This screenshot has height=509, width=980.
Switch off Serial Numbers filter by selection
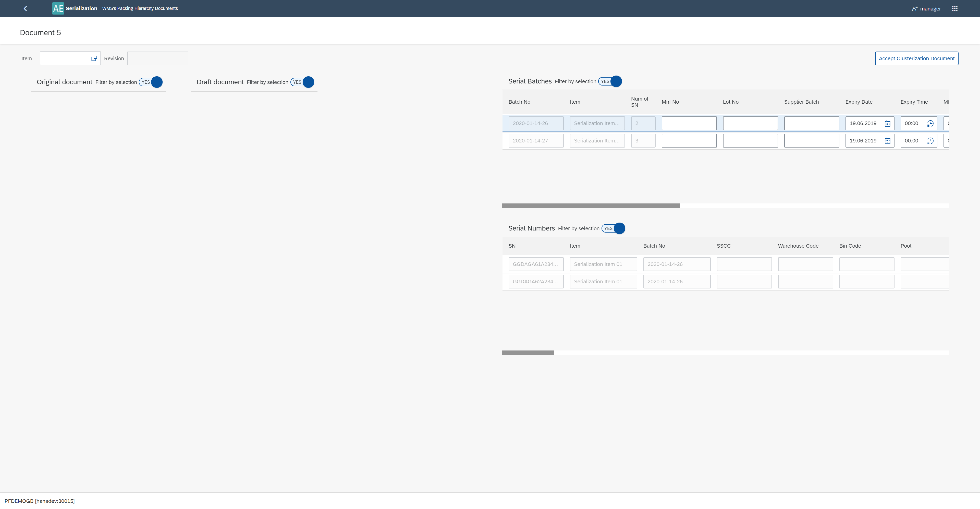click(613, 228)
